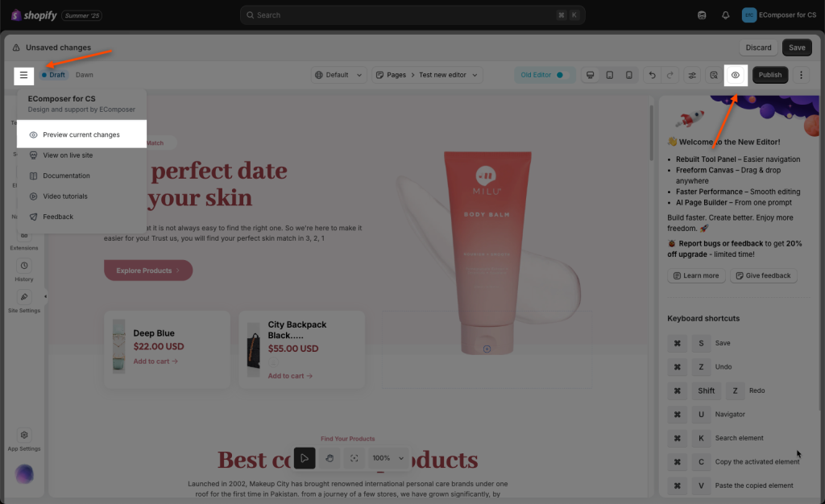The width and height of the screenshot is (825, 504).
Task: Click Find Your Products subtitle
Action: click(348, 439)
